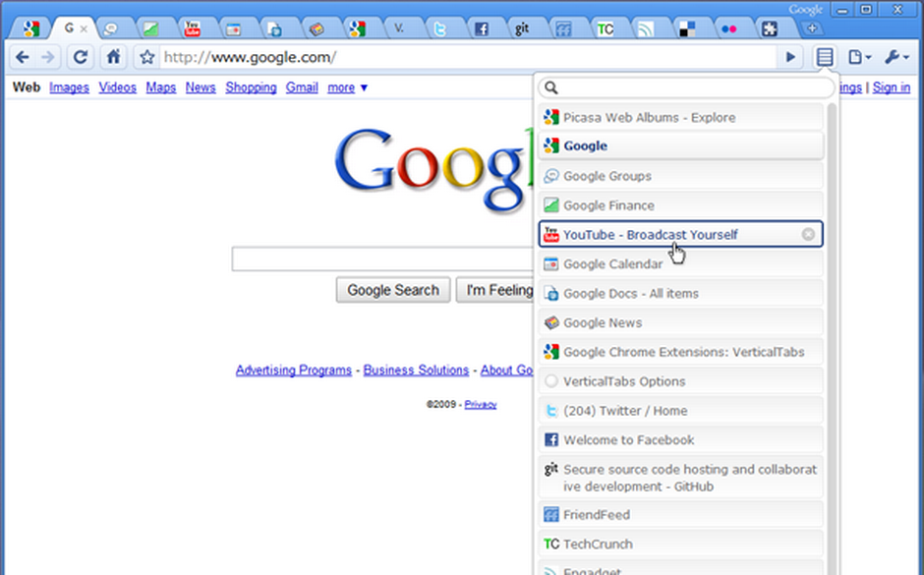
Task: Click the I'm Feeling Lucky button
Action: pos(495,290)
